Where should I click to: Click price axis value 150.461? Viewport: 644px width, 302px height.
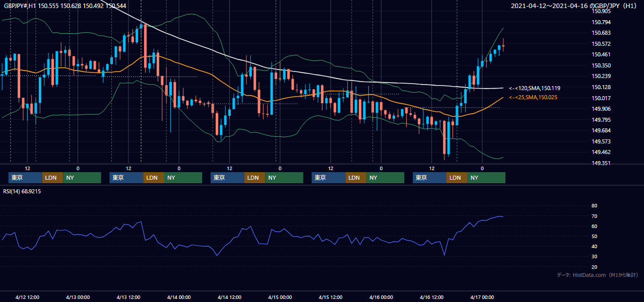click(x=601, y=54)
